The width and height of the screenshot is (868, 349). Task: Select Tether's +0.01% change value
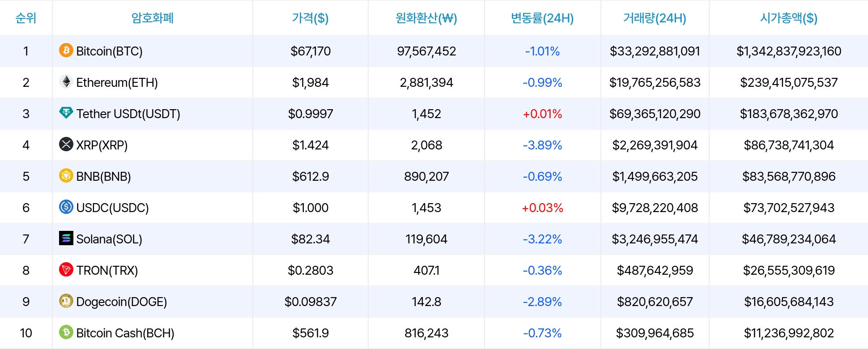[542, 114]
